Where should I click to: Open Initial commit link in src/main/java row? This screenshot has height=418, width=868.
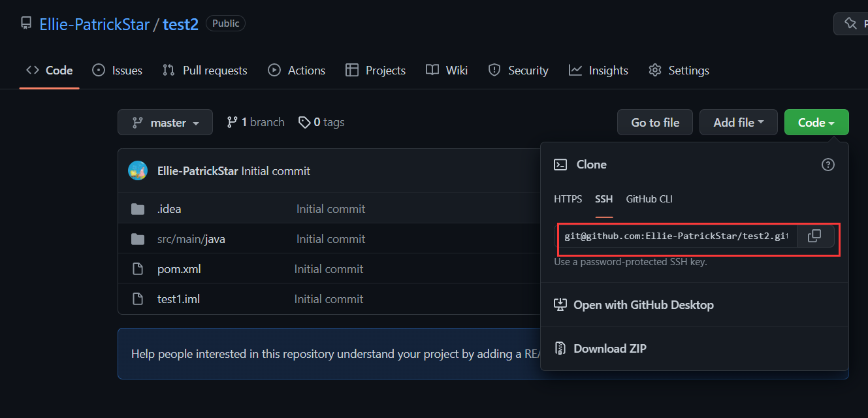[330, 239]
